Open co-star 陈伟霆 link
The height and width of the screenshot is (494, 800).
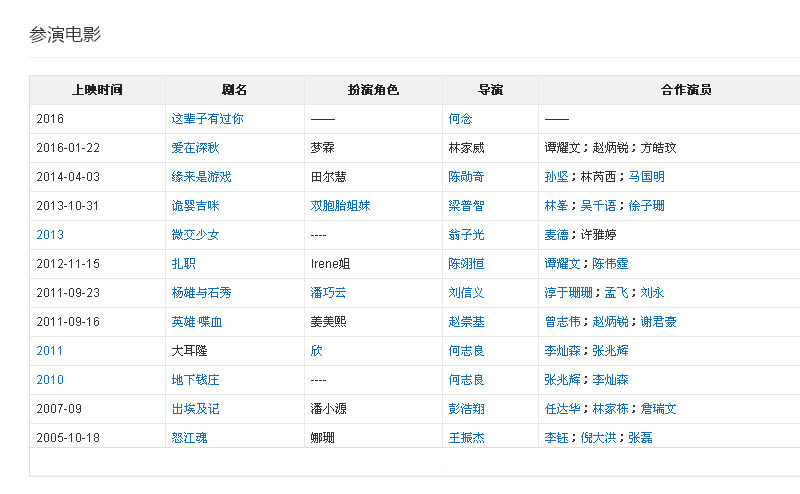click(x=610, y=264)
